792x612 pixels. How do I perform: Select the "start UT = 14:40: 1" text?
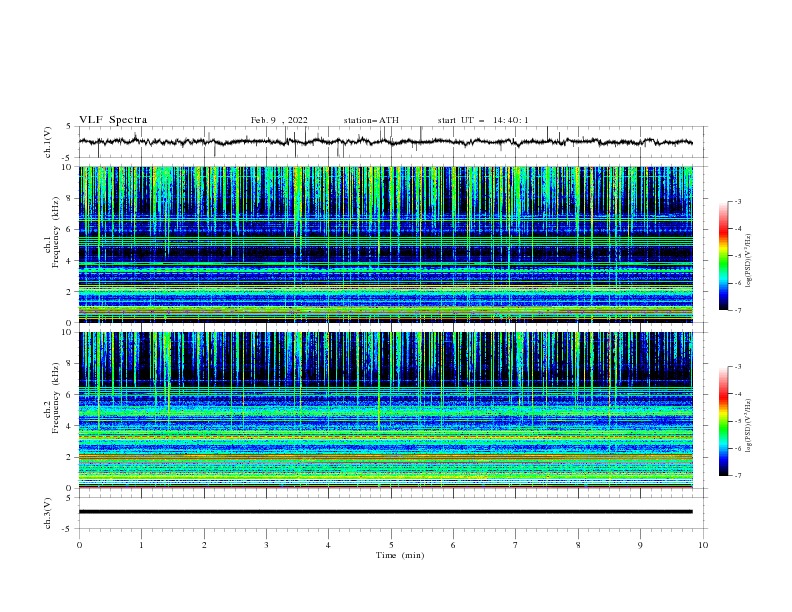tap(483, 120)
